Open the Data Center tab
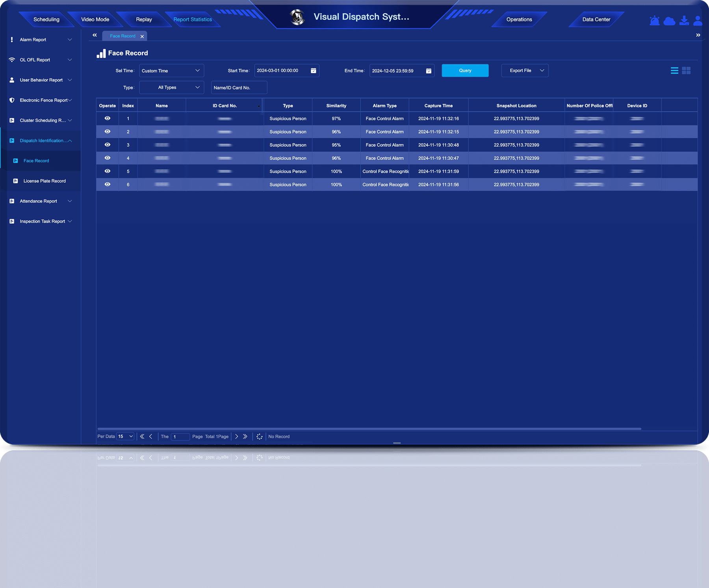The height and width of the screenshot is (588, 709). (x=596, y=19)
